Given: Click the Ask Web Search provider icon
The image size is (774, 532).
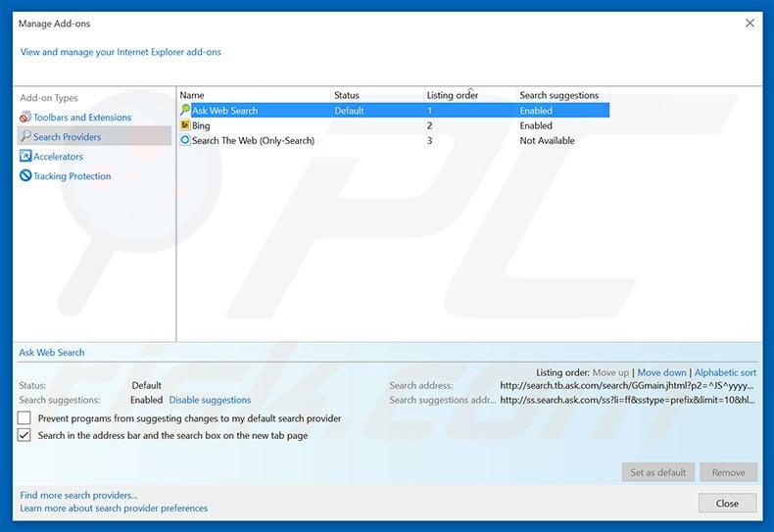Looking at the screenshot, I should coord(185,110).
